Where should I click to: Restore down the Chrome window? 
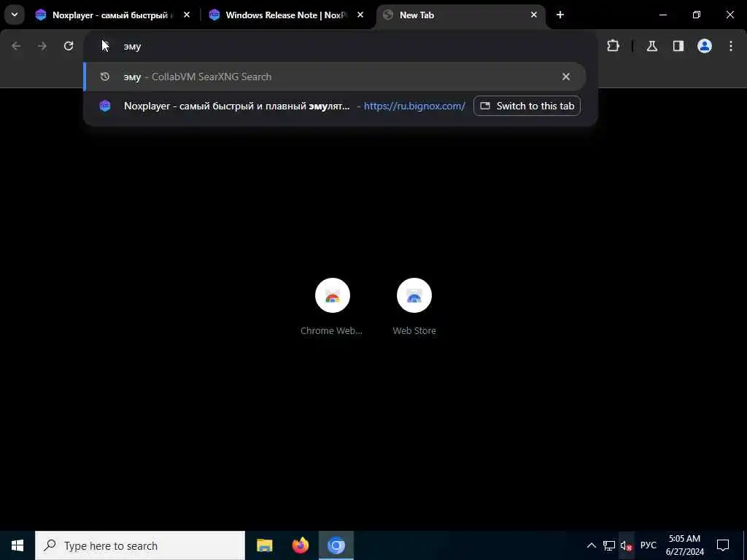(697, 15)
